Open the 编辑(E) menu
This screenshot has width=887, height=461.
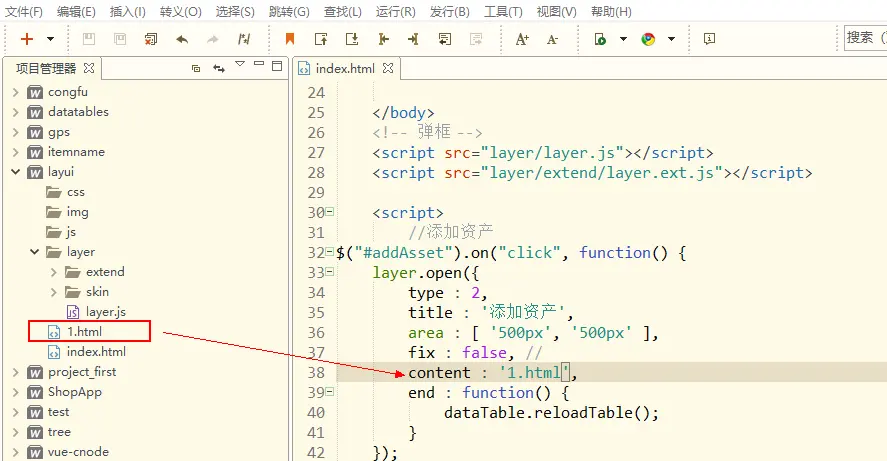[x=76, y=11]
